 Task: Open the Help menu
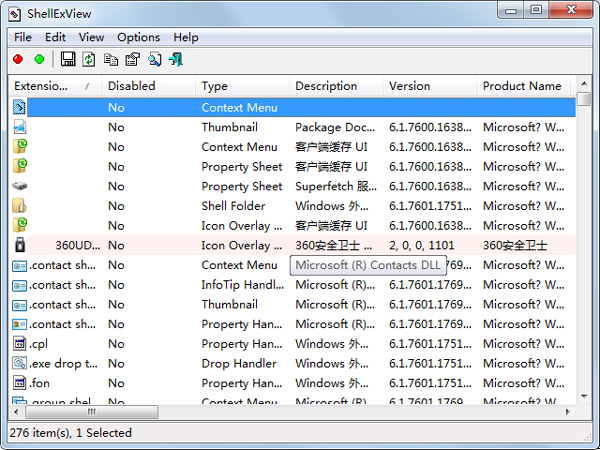(186, 38)
